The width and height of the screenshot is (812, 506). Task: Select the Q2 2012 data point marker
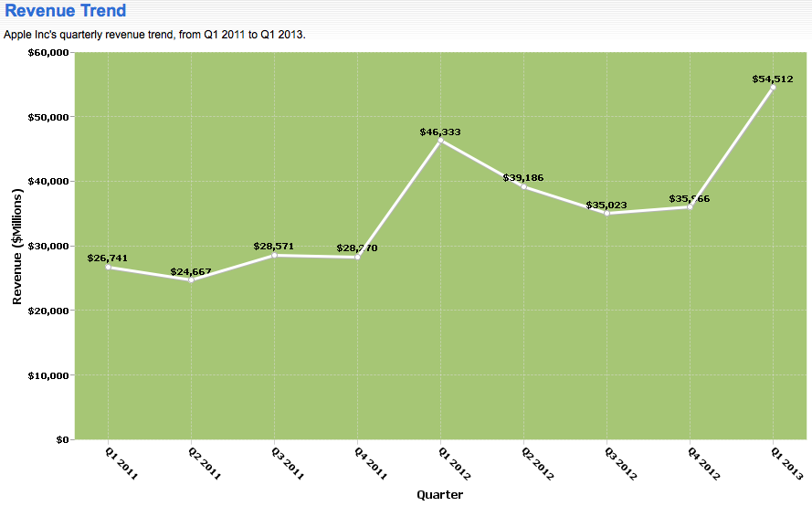click(523, 186)
